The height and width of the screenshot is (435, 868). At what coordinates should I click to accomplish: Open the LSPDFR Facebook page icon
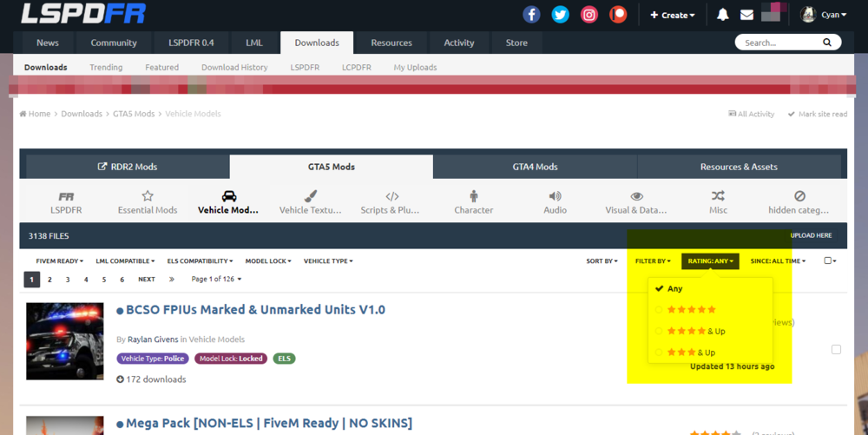[531, 15]
